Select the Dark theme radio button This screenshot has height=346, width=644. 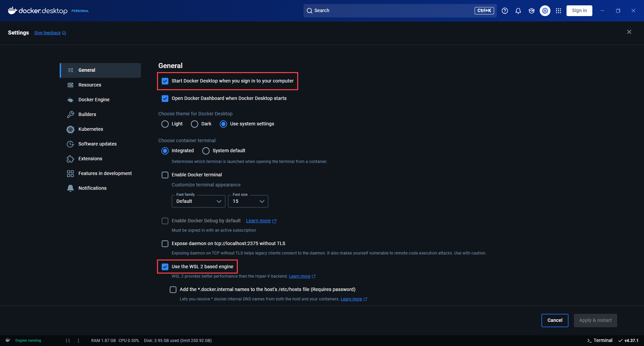(x=195, y=124)
